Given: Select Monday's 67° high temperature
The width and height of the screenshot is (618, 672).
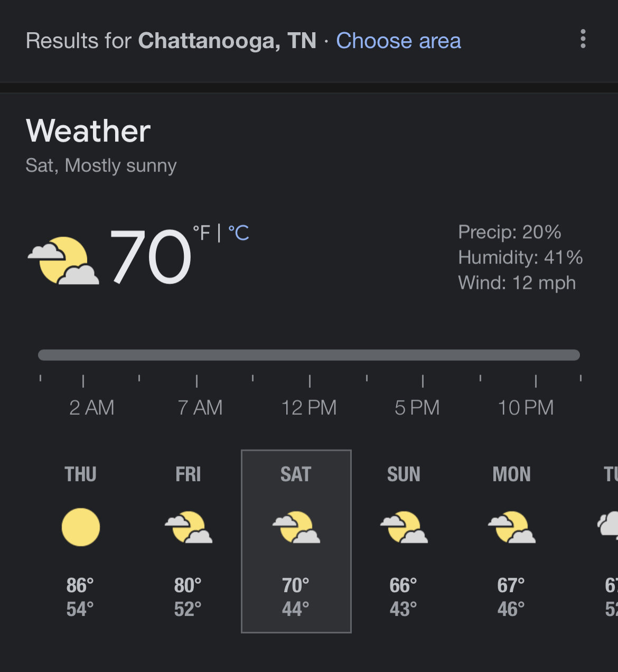Looking at the screenshot, I should (x=511, y=585).
